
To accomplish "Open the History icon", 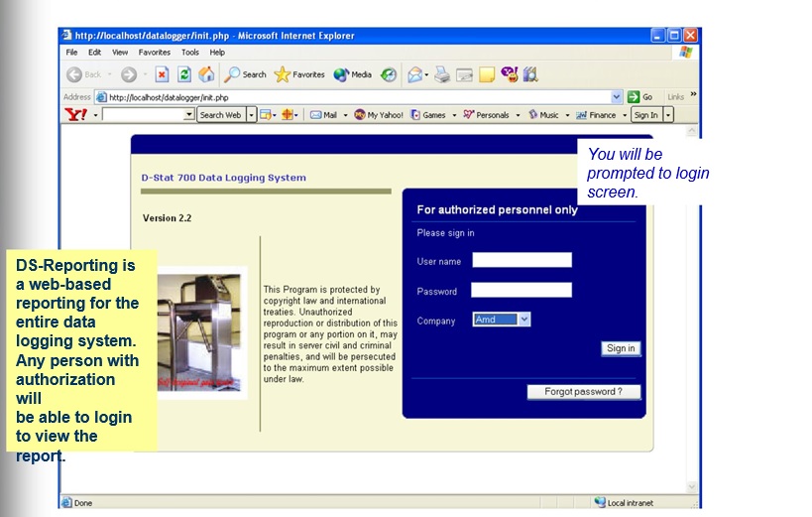I will pos(389,74).
